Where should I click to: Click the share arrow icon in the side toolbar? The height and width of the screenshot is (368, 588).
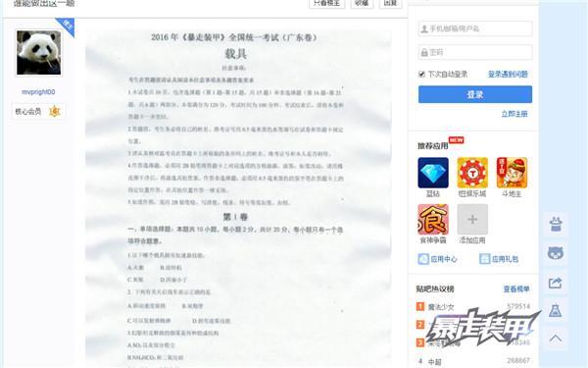pos(556,283)
